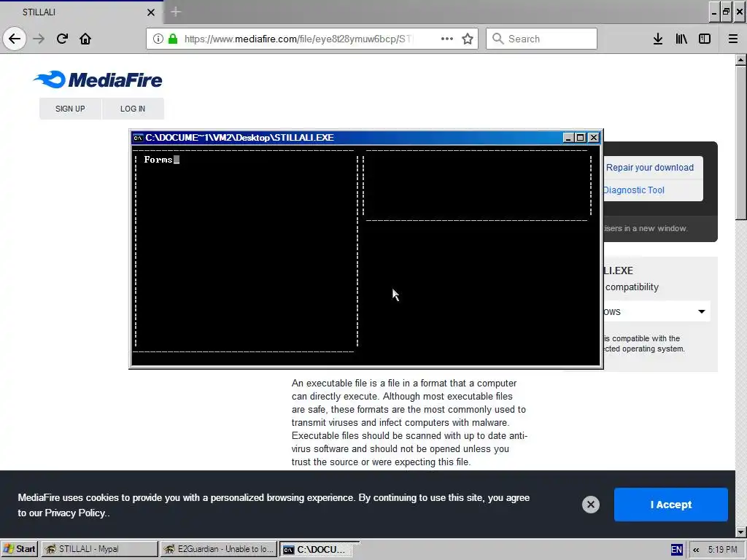Bookmark this page with the star icon
747x560 pixels.
pyautogui.click(x=468, y=39)
